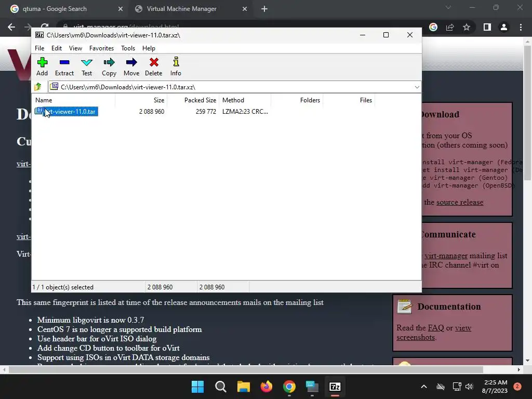Click the Extract toolbar icon

coord(64,66)
